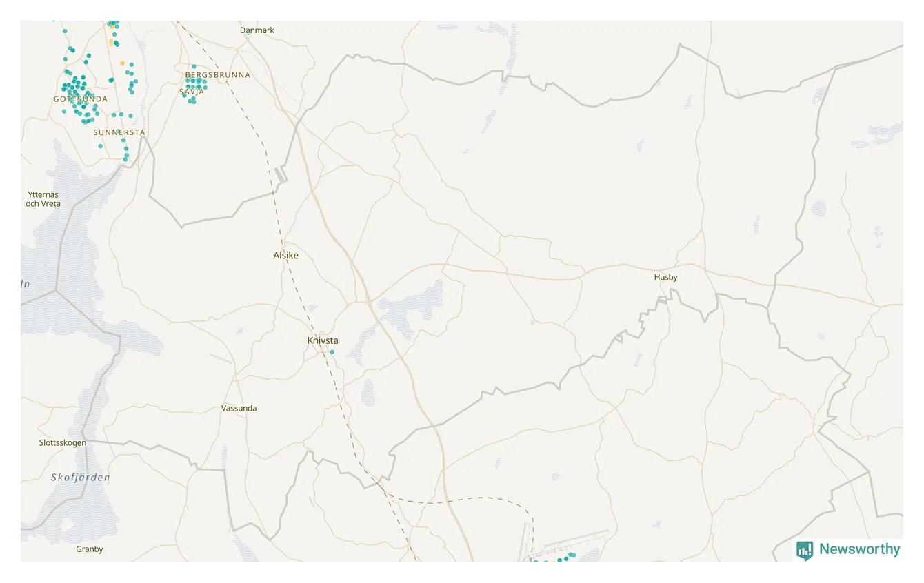
Task: Click the Gottsunda district label
Action: click(80, 99)
